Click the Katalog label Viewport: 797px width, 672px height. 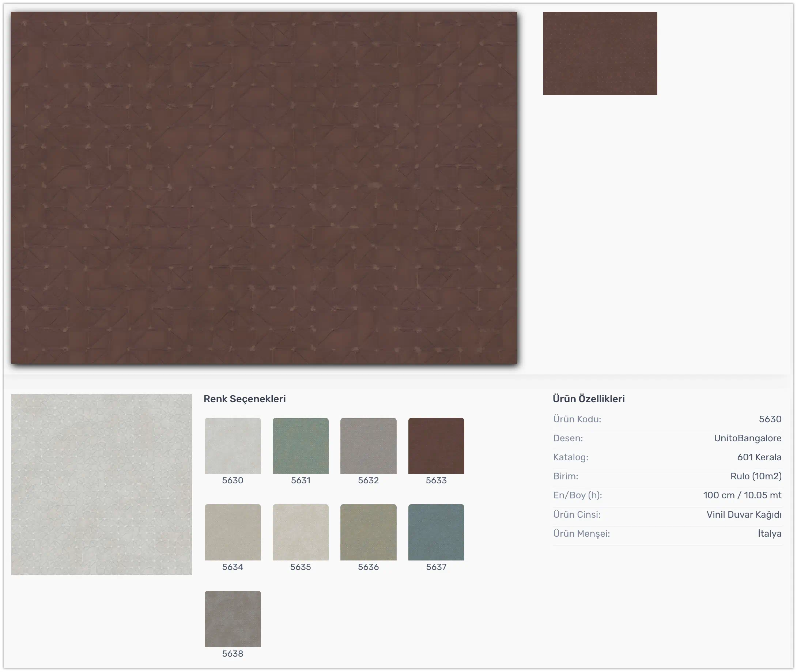coord(571,457)
